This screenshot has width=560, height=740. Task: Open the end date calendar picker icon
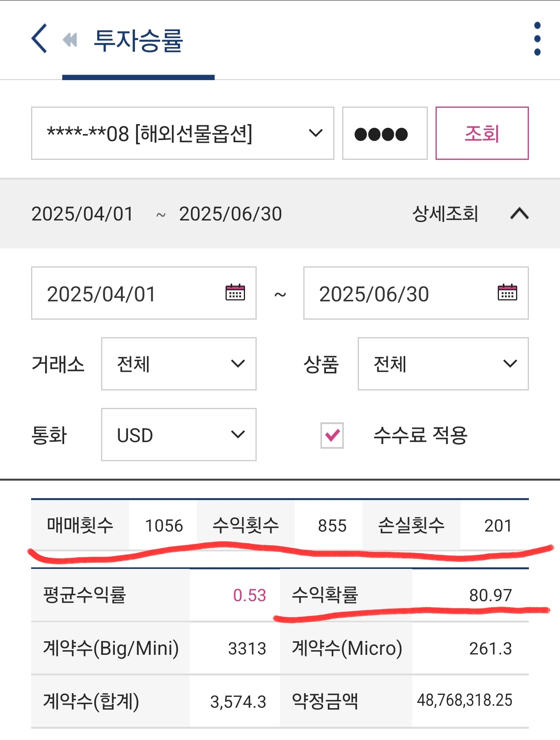pos(507,292)
